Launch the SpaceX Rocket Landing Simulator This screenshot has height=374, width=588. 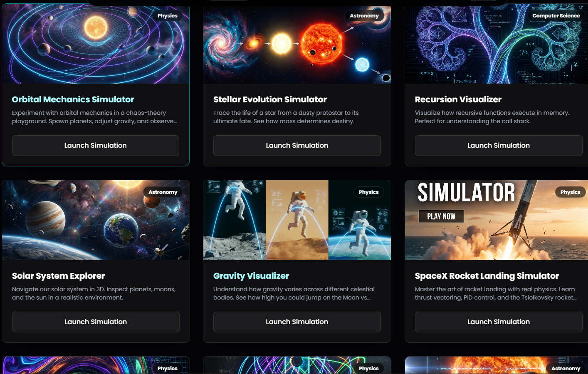tap(499, 322)
